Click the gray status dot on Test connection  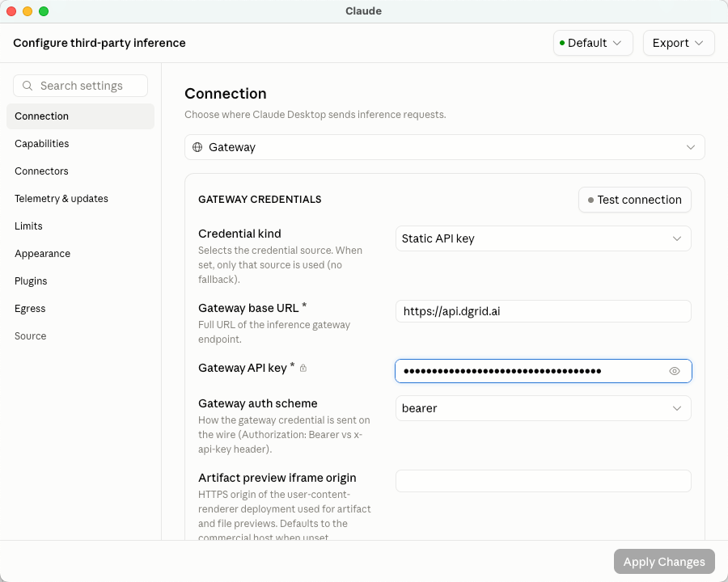pyautogui.click(x=590, y=200)
